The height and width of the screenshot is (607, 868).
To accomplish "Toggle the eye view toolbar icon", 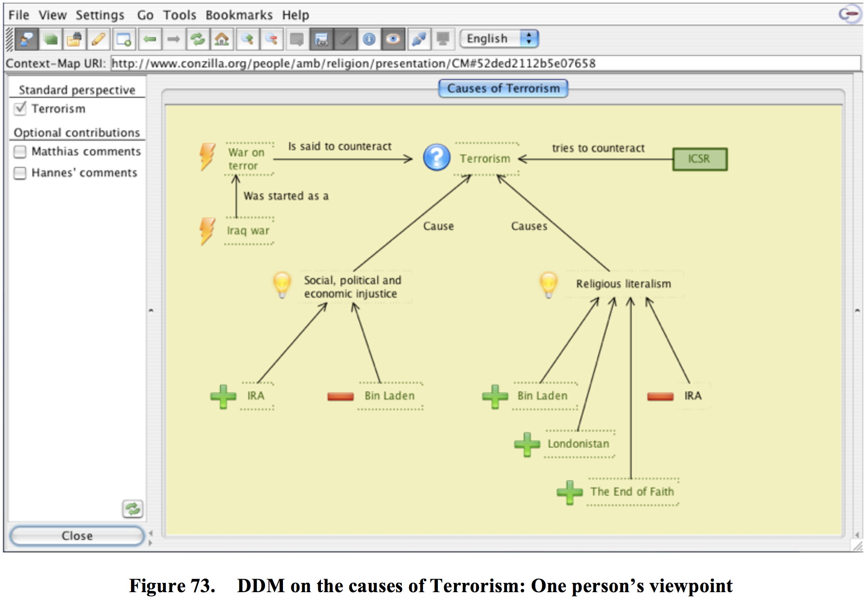I will click(393, 39).
